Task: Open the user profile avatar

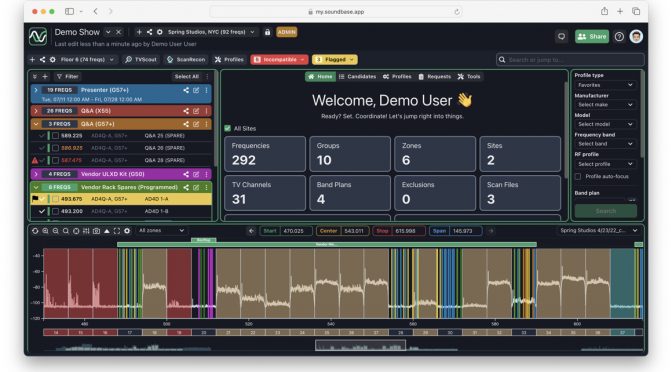Action: click(x=636, y=36)
